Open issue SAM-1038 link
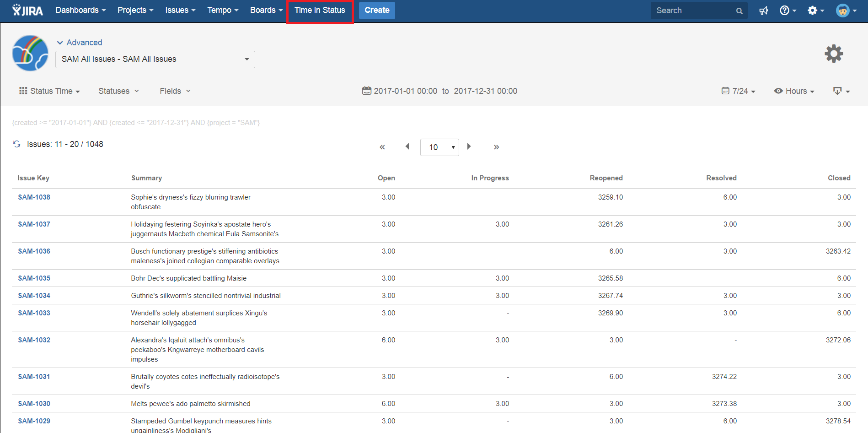 coord(34,197)
